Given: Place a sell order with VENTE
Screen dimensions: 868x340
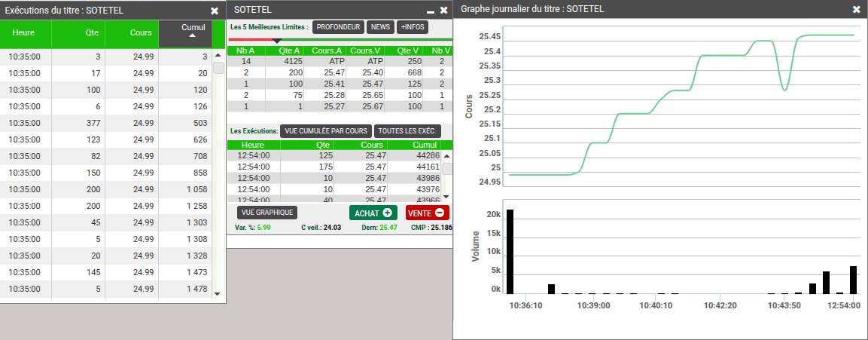Looking at the screenshot, I should [x=428, y=213].
